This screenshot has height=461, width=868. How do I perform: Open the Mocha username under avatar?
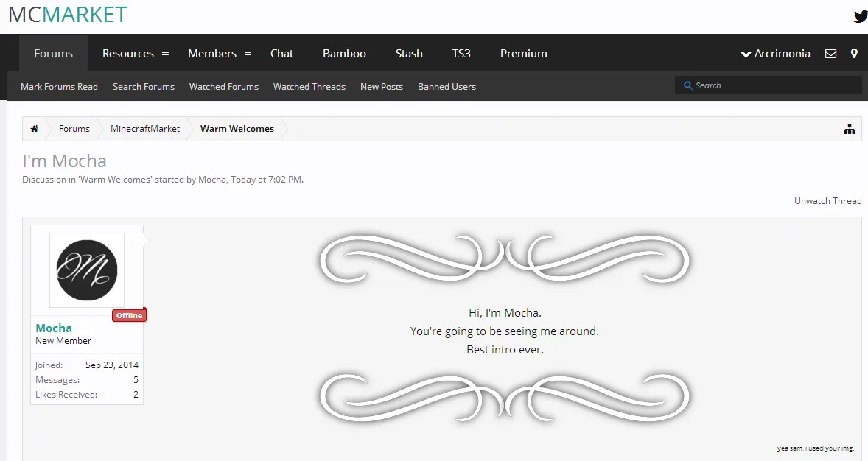[x=54, y=328]
